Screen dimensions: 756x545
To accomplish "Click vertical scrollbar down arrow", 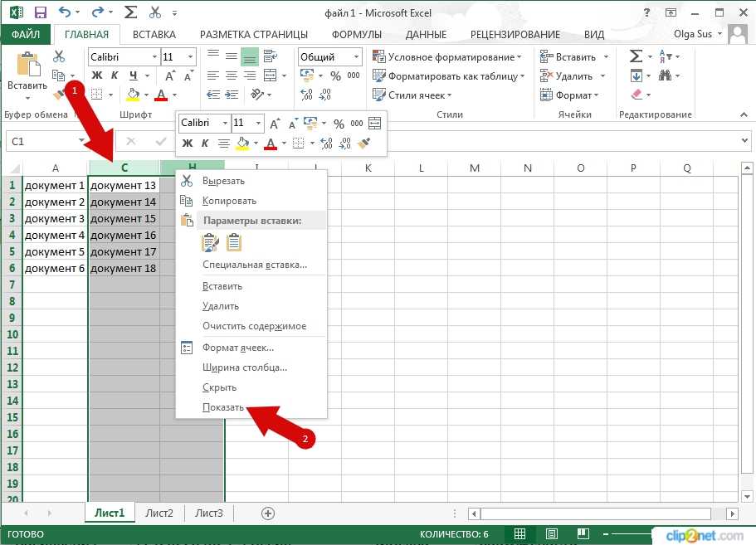I will point(747,496).
